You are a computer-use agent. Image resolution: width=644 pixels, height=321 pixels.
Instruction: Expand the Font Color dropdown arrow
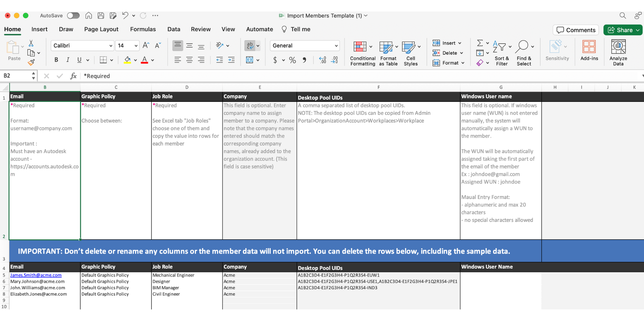point(153,60)
